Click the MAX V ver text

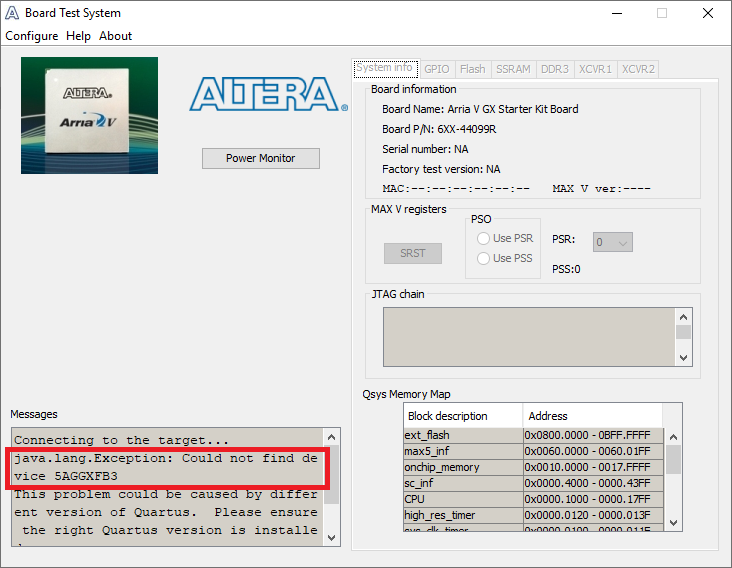point(601,189)
